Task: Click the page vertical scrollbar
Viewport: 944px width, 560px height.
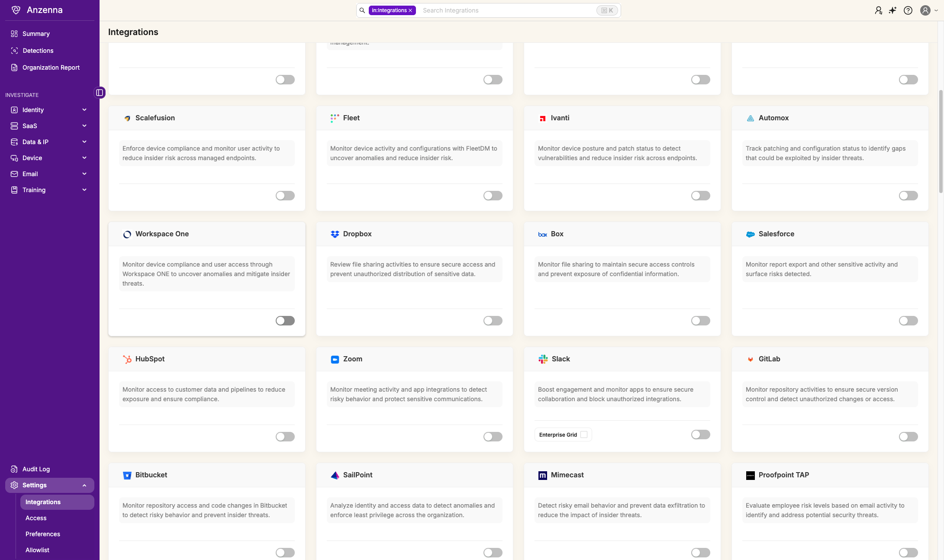Action: 941,141
